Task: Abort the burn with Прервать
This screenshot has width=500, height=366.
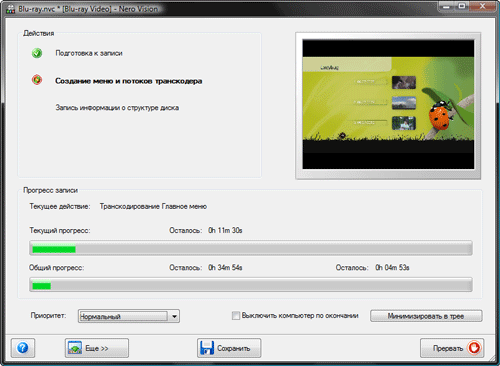Action: [x=452, y=348]
